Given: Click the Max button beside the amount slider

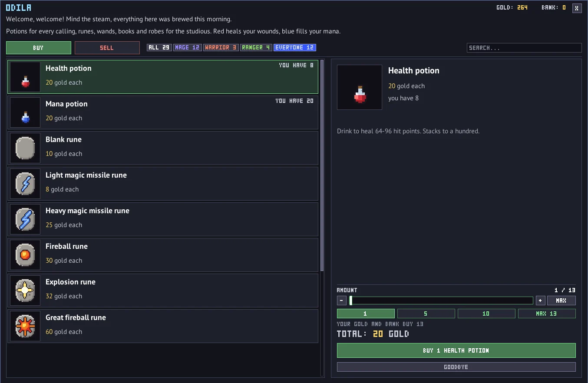Looking at the screenshot, I should tap(562, 300).
